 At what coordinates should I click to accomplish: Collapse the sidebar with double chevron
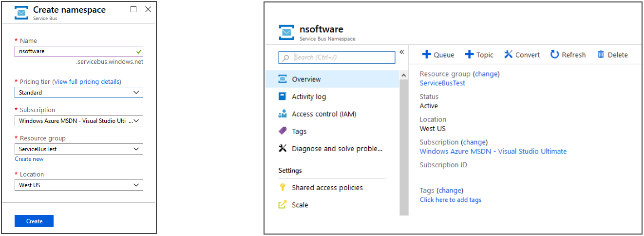coord(402,52)
